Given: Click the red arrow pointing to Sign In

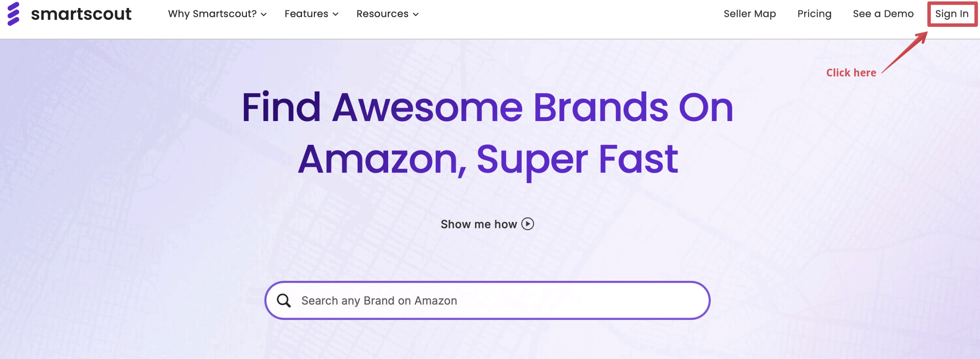Looking at the screenshot, I should click(x=905, y=52).
